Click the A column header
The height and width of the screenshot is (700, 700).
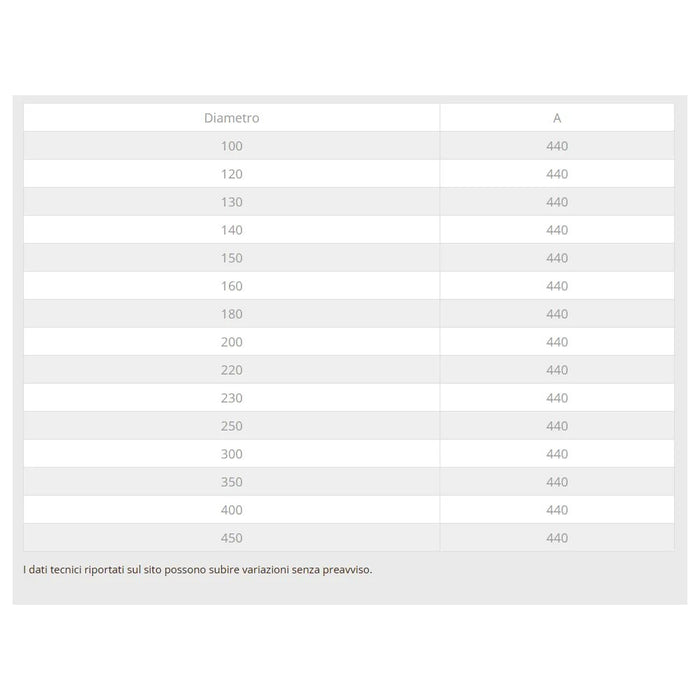click(x=557, y=118)
